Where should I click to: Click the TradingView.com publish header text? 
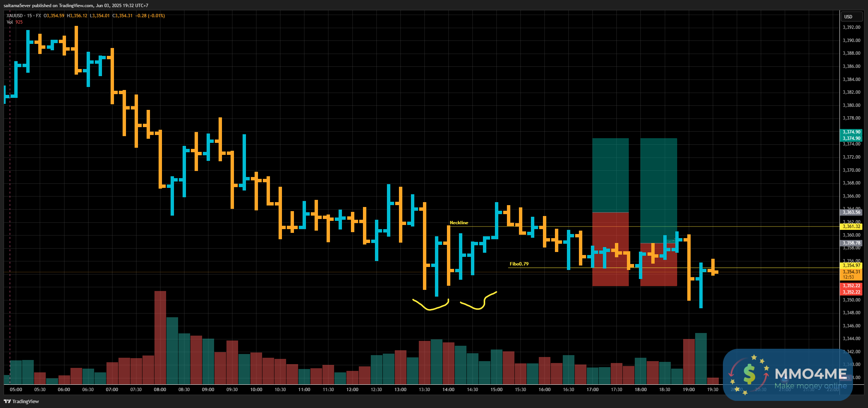[x=75, y=5]
